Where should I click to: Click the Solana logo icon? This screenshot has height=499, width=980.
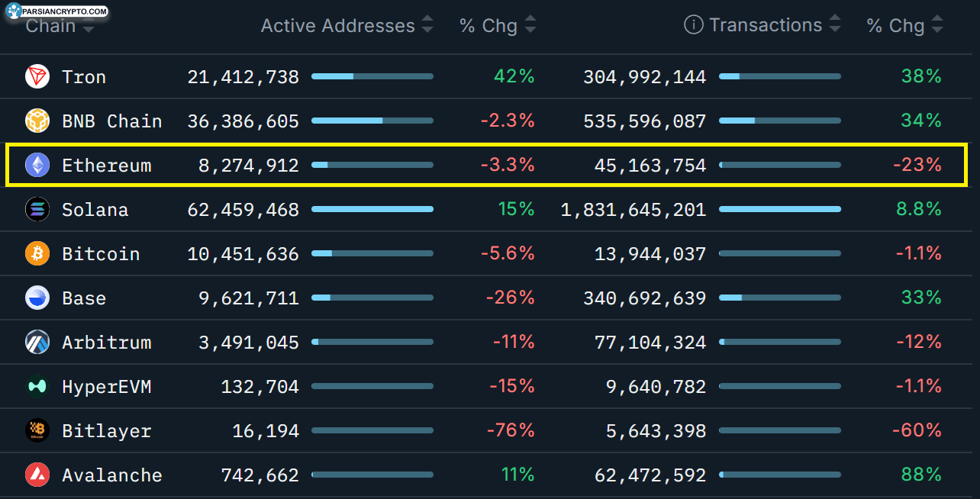[x=37, y=210]
